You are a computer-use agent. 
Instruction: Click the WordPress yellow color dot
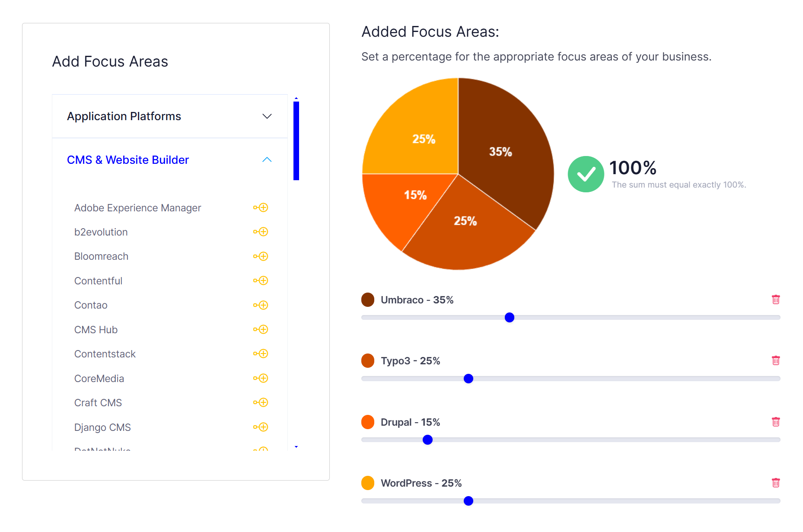tap(368, 483)
